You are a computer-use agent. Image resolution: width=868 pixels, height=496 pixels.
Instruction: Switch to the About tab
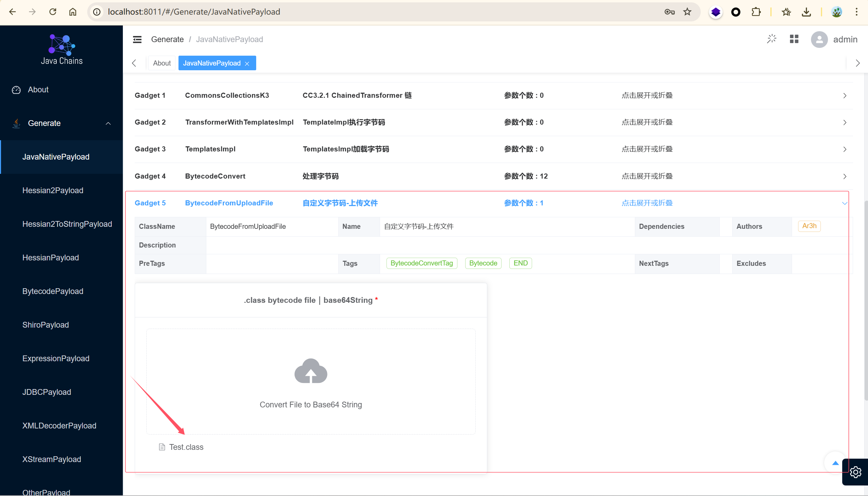[x=162, y=63]
